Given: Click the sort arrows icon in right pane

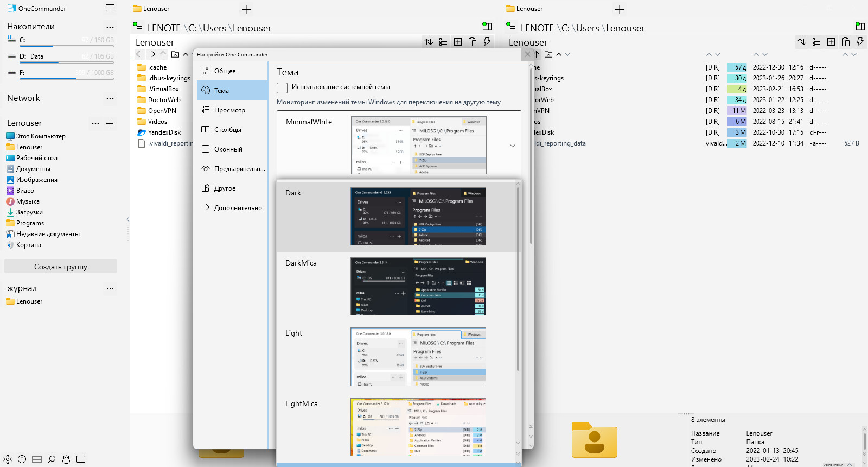Looking at the screenshot, I should click(x=802, y=42).
